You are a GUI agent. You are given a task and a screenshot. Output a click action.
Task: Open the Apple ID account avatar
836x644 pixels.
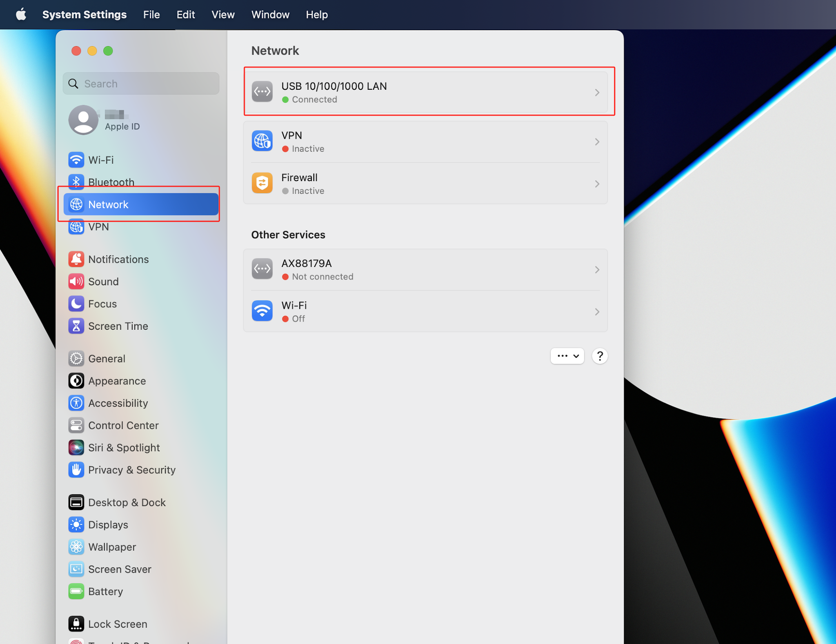point(83,120)
